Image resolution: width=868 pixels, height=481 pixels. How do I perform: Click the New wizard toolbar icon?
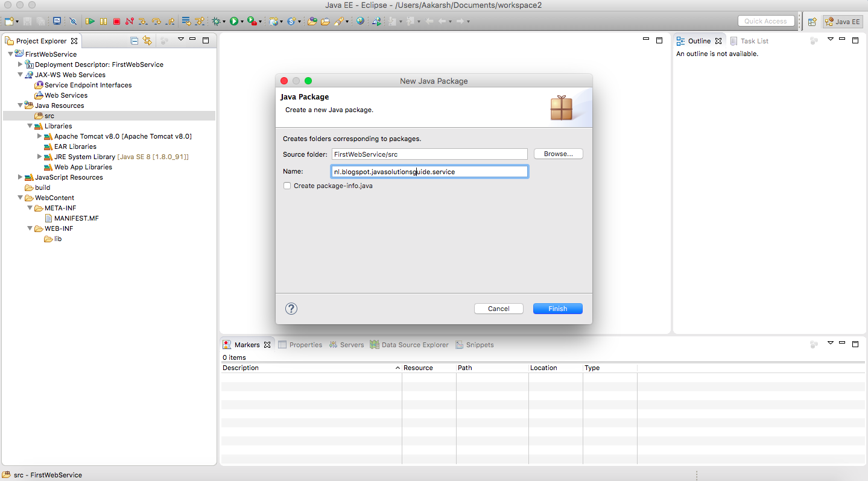point(9,21)
